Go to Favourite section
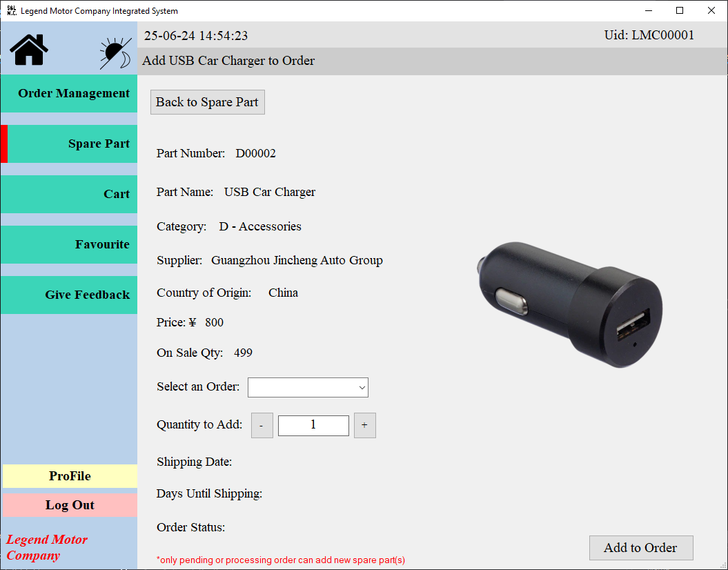The image size is (728, 570). pyautogui.click(x=69, y=244)
